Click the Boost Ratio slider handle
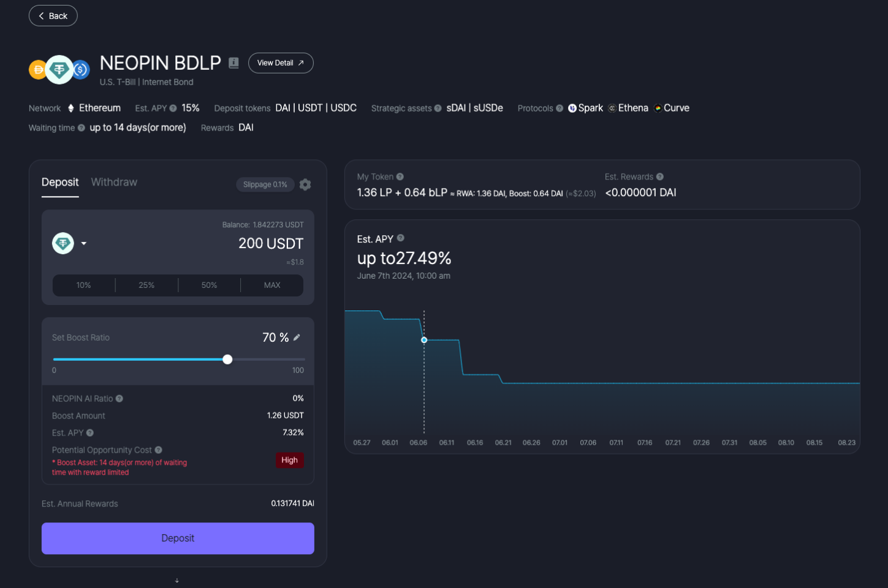 point(227,360)
